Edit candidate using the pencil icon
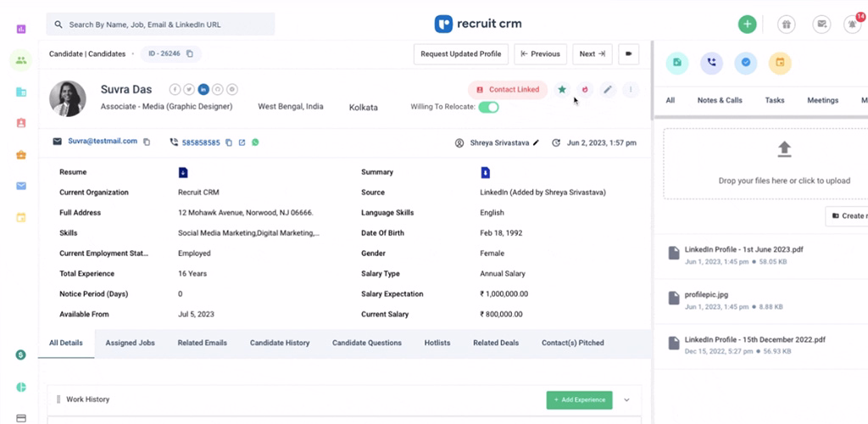Image resolution: width=868 pixels, height=424 pixels. pos(608,89)
